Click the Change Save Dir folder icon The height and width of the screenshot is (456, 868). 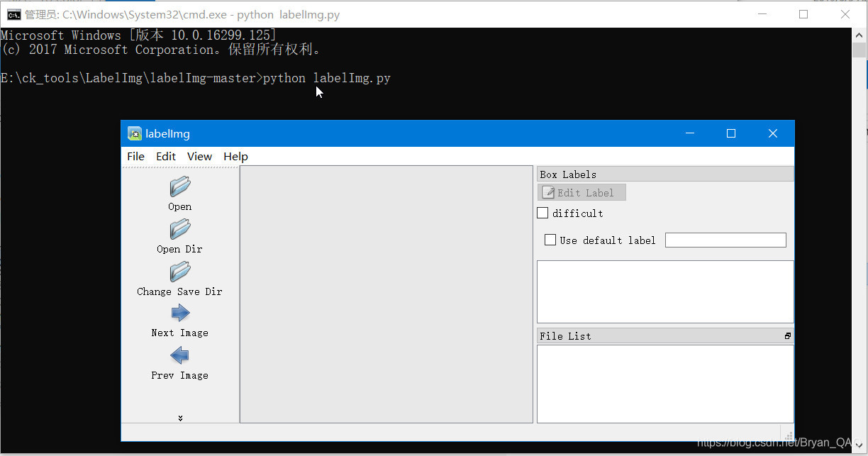180,272
